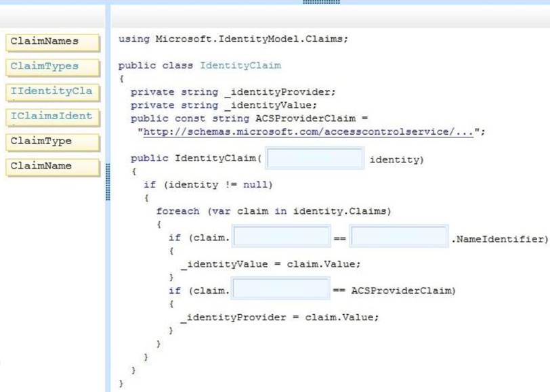Viewport: 550px width, 392px height.
Task: Click the 'foreach (var claim in identity.Claims)' line
Action: coord(274,211)
